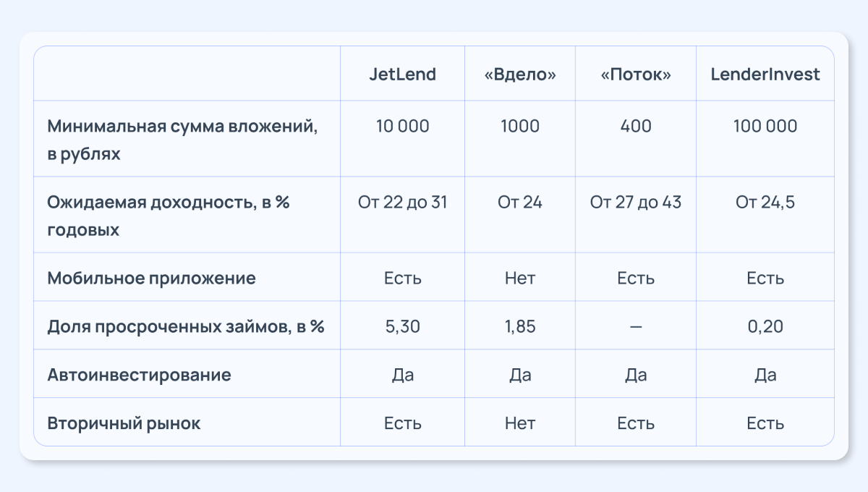The width and height of the screenshot is (868, 492).
Task: Select the 5,30 overdue loans cell
Action: click(x=402, y=326)
